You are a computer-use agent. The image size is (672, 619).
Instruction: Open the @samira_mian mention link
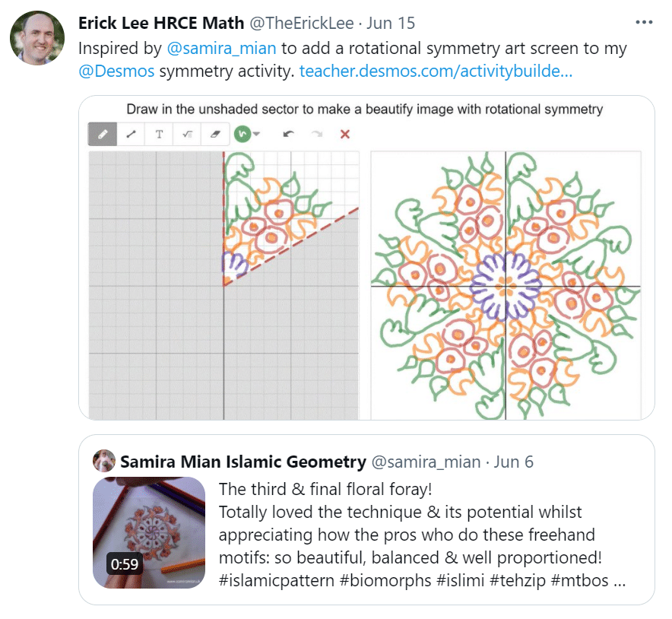221,48
